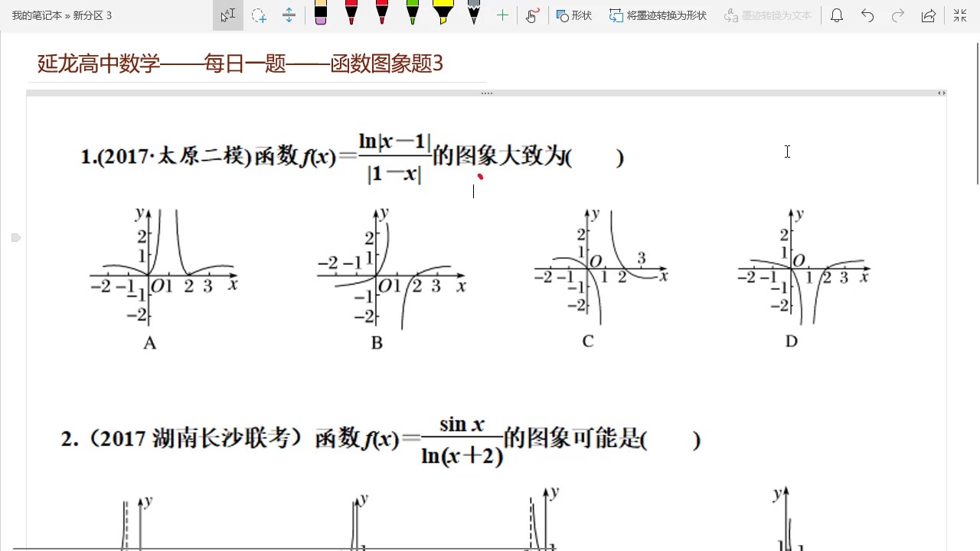Grab the note container top handle dots
Viewport: 980px width, 551px height.
[x=487, y=93]
